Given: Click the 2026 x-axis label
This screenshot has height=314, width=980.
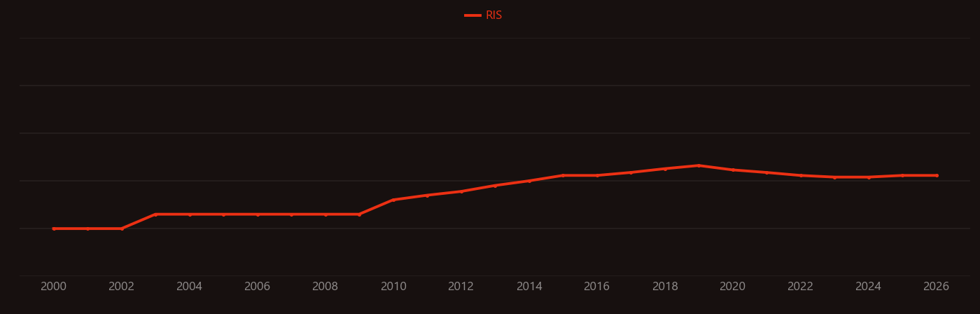Looking at the screenshot, I should 937,287.
